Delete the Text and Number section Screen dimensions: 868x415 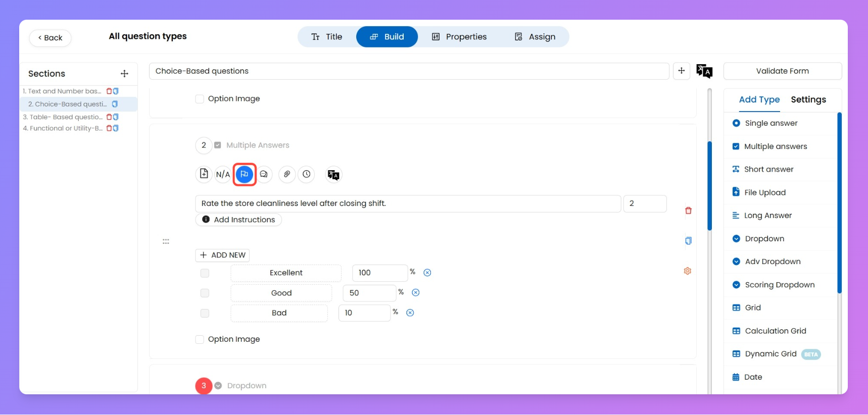(x=109, y=91)
